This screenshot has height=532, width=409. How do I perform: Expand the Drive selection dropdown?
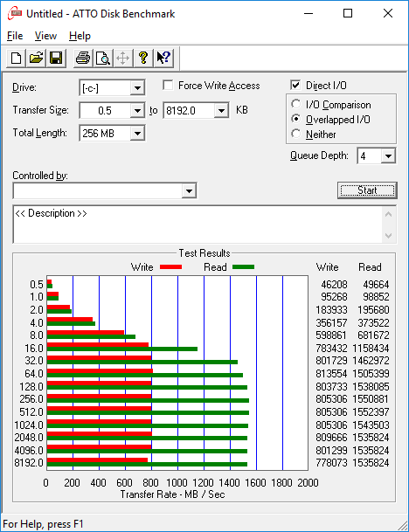pyautogui.click(x=137, y=88)
